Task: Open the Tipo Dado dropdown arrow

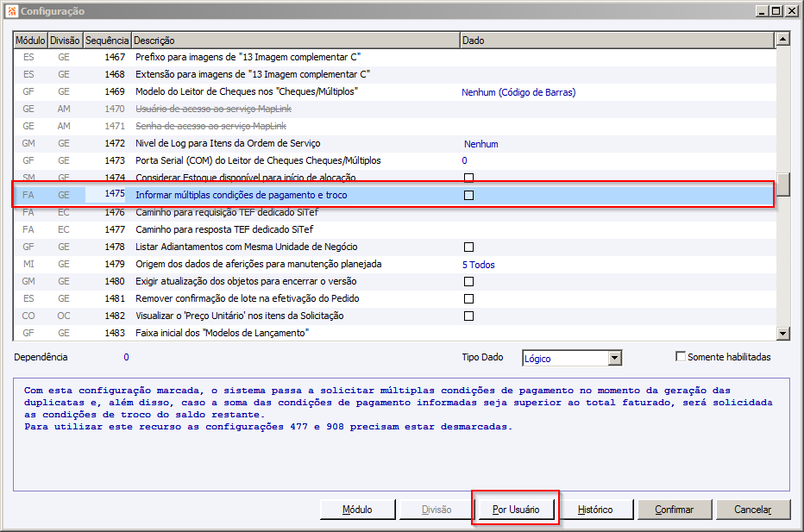Action: [615, 358]
